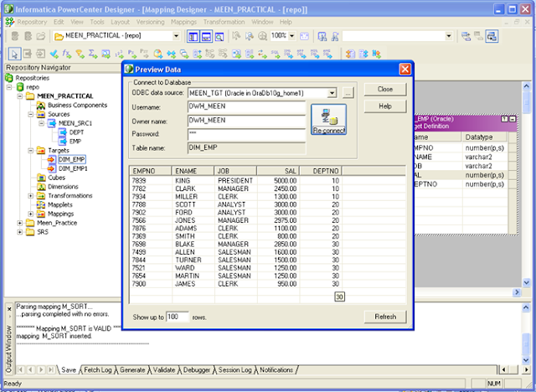
Task: Choose the Filter transformation funnel icon
Action: click(80, 54)
